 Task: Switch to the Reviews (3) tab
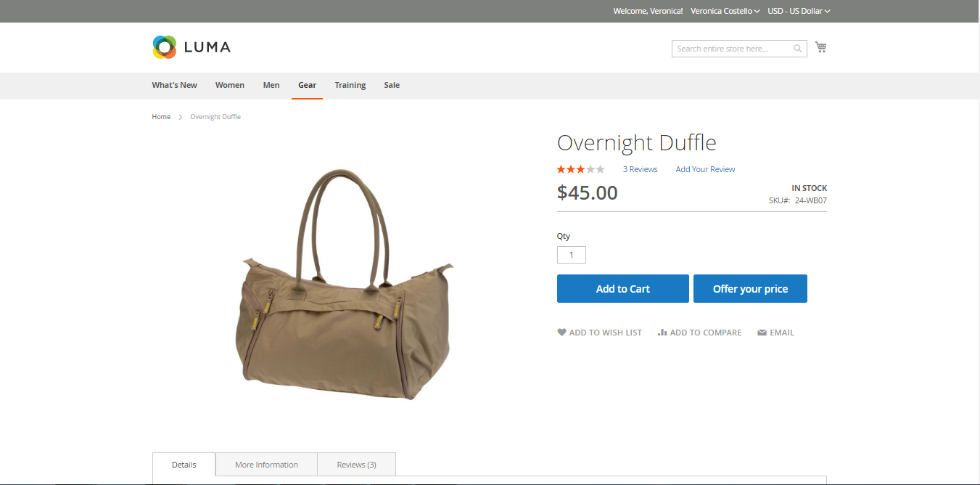click(357, 465)
